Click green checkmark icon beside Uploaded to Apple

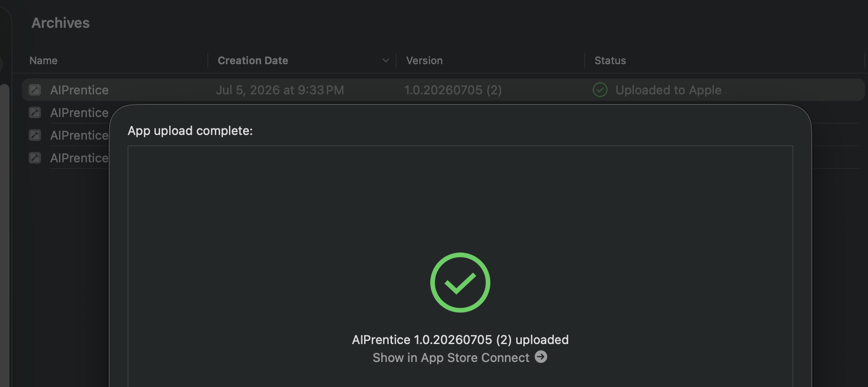[x=600, y=90]
